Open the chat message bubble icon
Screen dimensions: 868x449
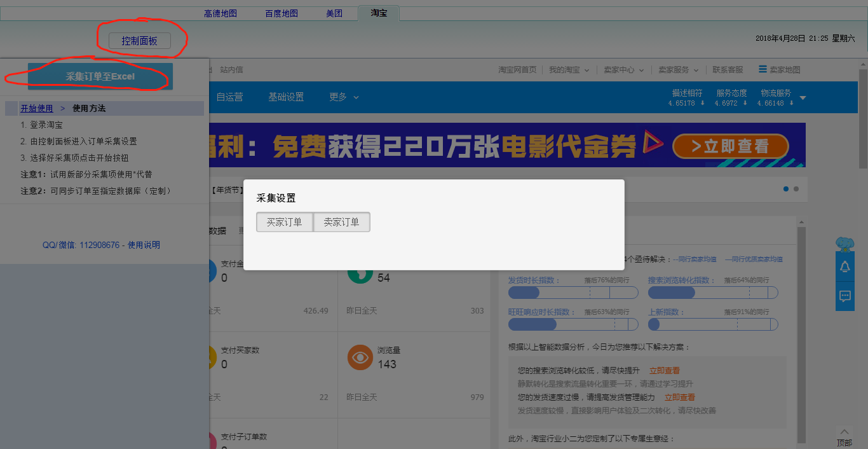click(844, 296)
